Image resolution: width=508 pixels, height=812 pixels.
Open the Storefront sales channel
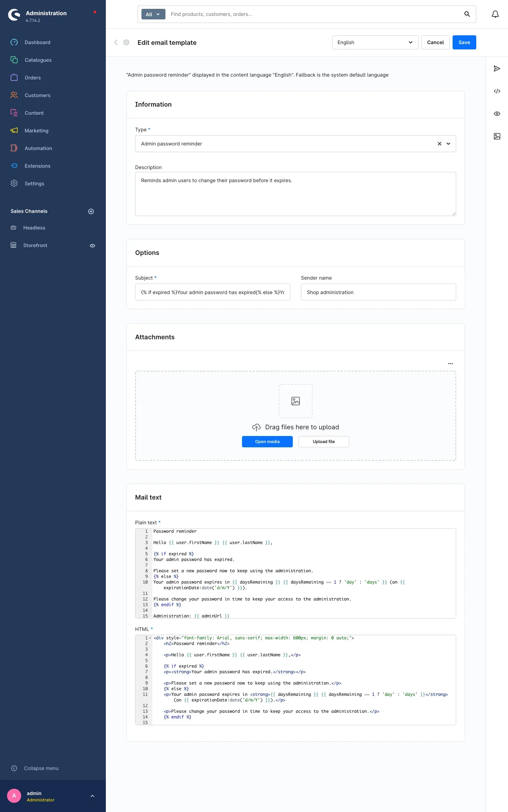35,245
